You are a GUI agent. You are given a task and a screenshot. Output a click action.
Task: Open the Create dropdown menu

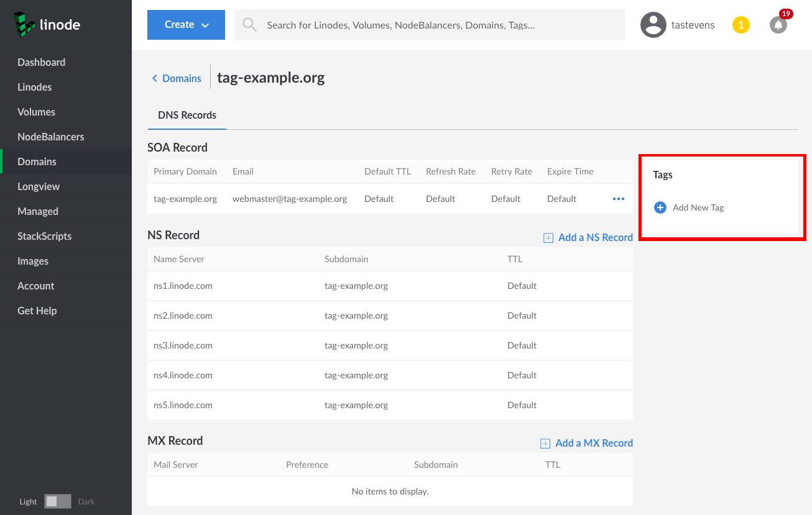click(x=186, y=25)
